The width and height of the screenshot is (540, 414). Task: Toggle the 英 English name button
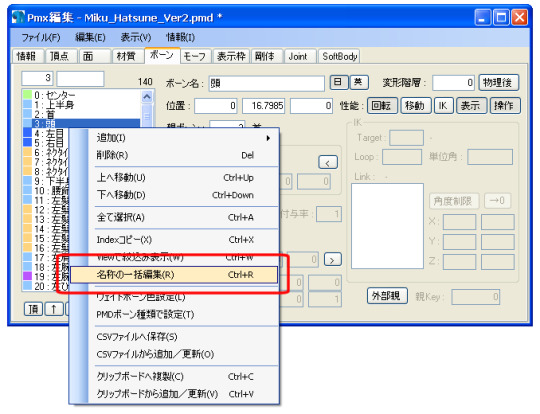[359, 82]
